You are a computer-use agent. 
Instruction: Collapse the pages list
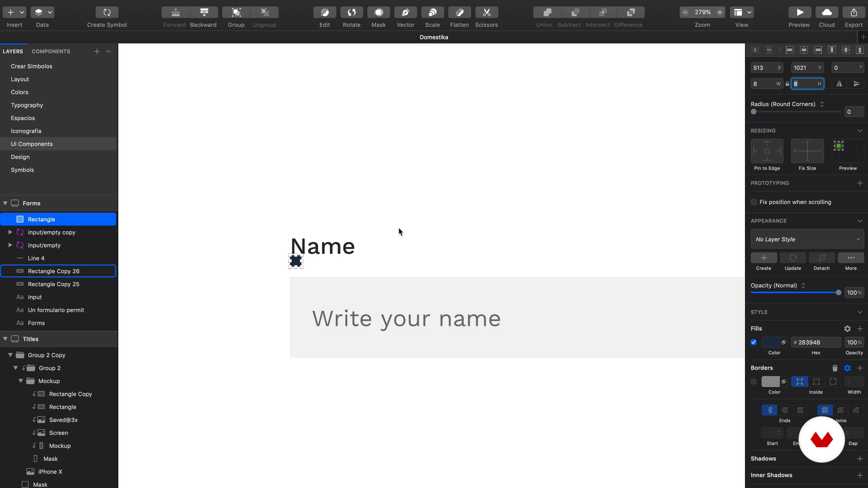[x=108, y=52]
